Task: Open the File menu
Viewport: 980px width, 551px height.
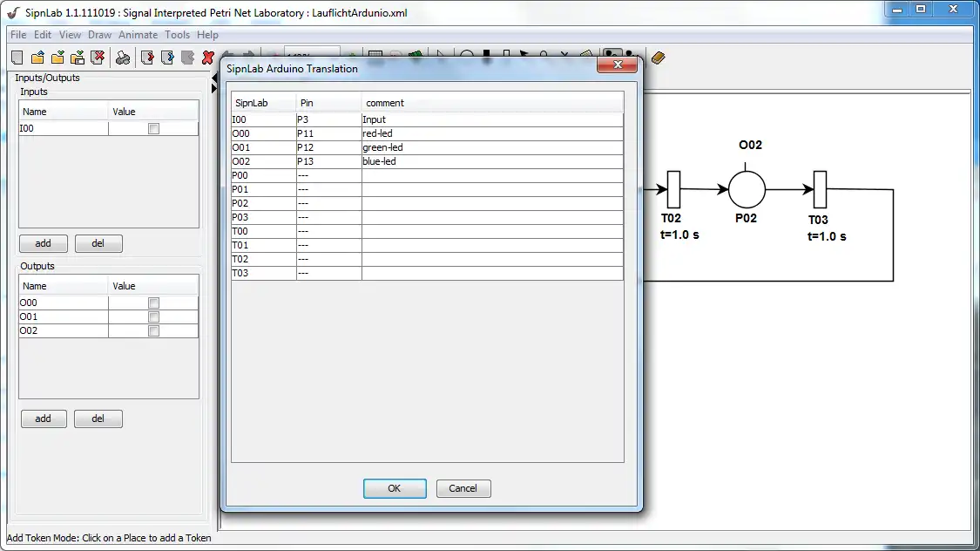Action: tap(18, 35)
